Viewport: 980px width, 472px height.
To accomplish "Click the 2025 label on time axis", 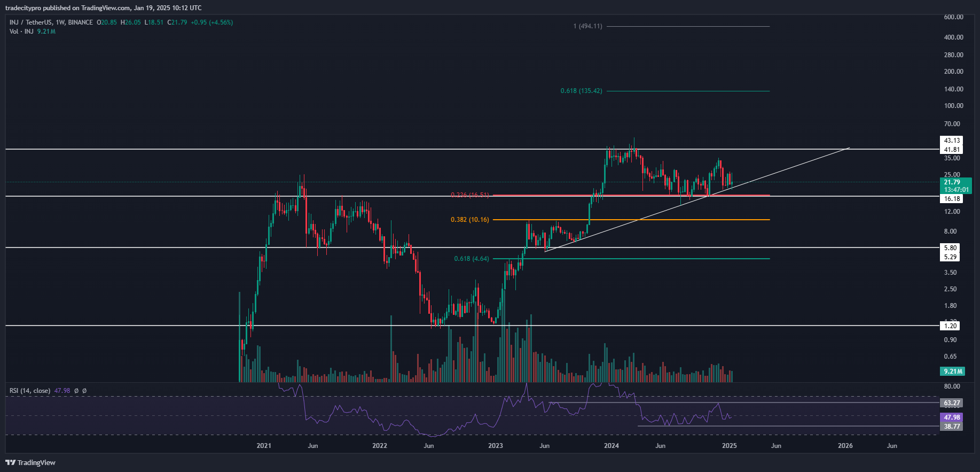I will point(729,446).
